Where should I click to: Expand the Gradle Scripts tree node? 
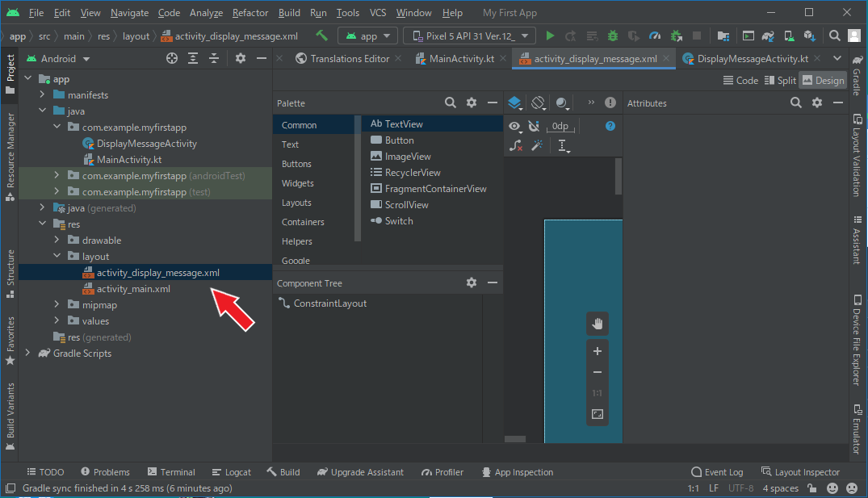click(27, 354)
